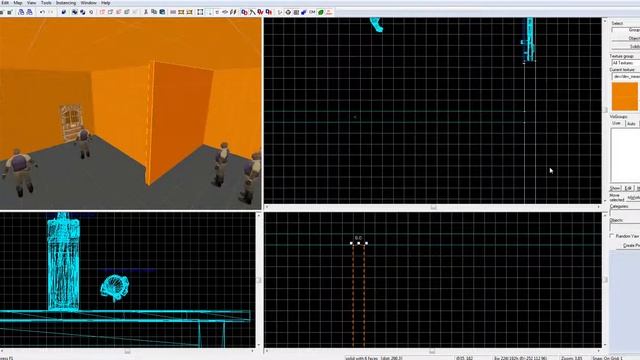Click the Zoom value in the status bar
The width and height of the screenshot is (640, 360).
571,358
